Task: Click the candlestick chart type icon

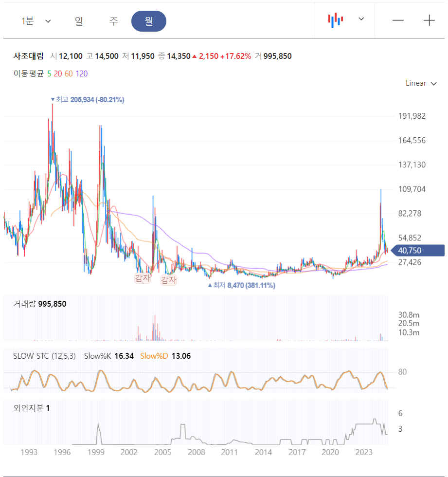Action: click(x=336, y=20)
